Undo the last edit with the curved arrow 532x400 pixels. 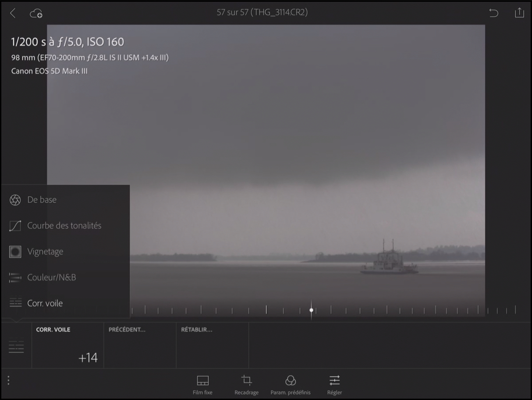494,13
